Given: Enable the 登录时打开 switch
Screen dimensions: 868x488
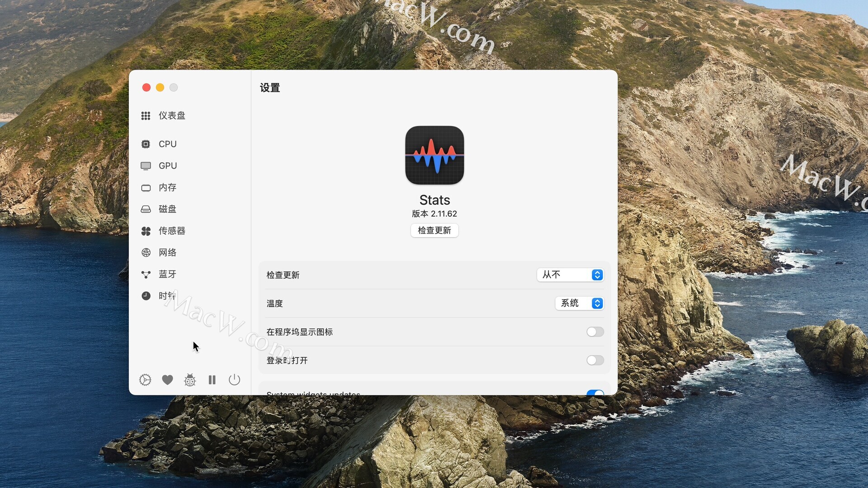Looking at the screenshot, I should [x=595, y=361].
